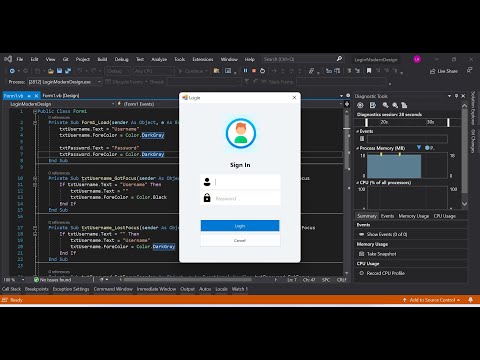
Task: Open the LoginModernDesign class combo box
Action: coord(62,104)
